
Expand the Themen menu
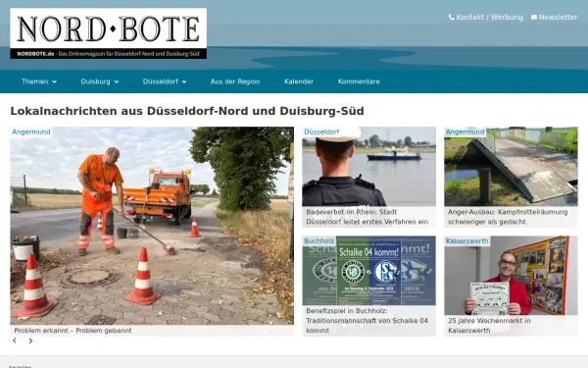click(39, 81)
